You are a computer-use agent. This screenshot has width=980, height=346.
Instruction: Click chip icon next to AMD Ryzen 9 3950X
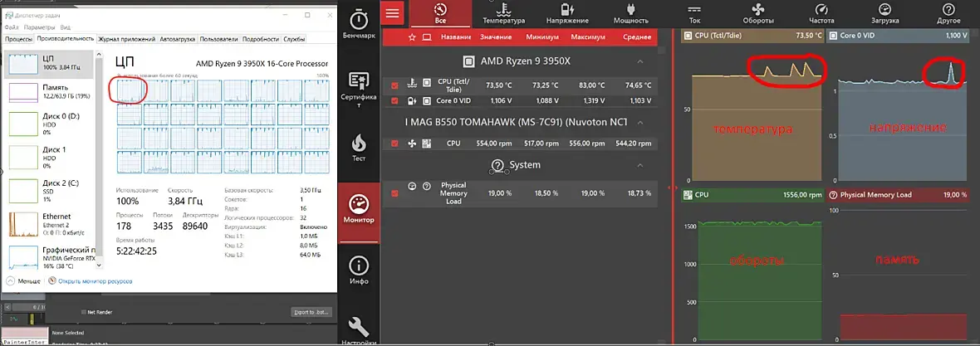(468, 61)
